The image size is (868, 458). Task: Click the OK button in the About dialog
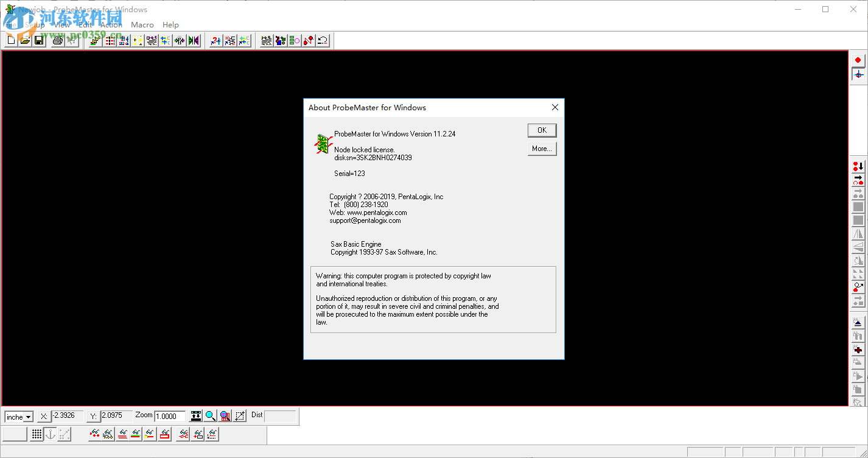541,130
